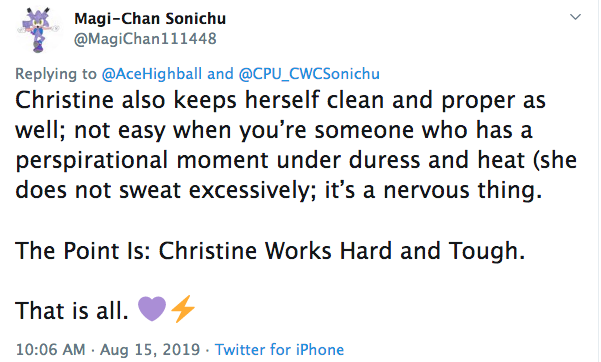Viewport: 601px width, 362px height.
Task: Click the Aug 15, 2019 date
Action: pos(150,349)
